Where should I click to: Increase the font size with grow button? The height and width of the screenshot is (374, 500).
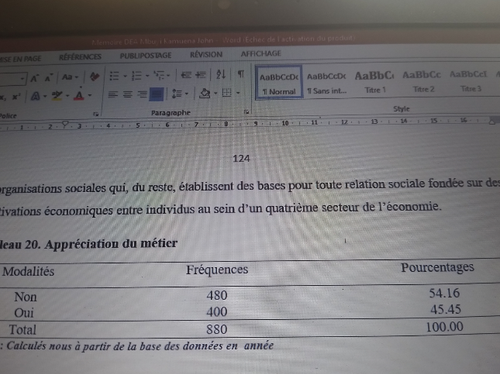click(x=34, y=79)
